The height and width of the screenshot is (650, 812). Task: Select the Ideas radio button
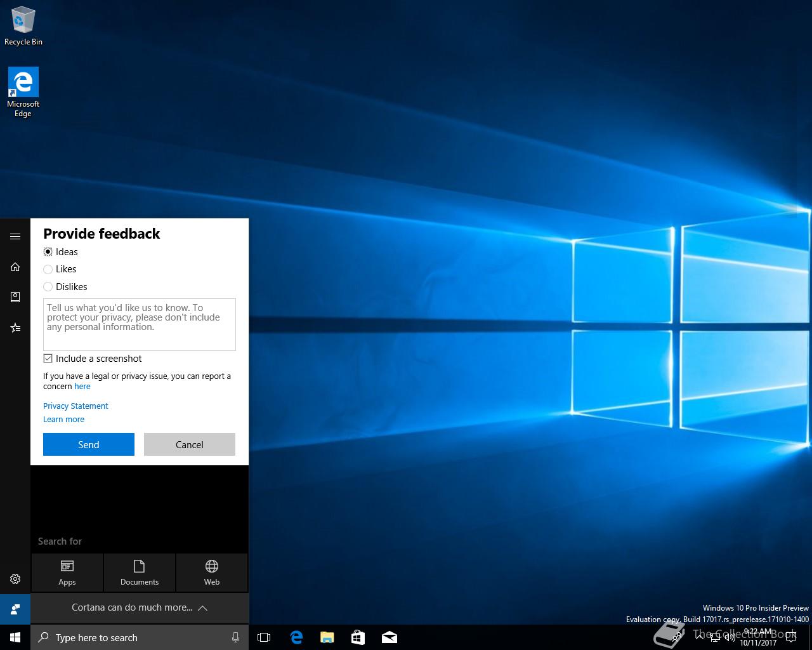click(x=48, y=252)
